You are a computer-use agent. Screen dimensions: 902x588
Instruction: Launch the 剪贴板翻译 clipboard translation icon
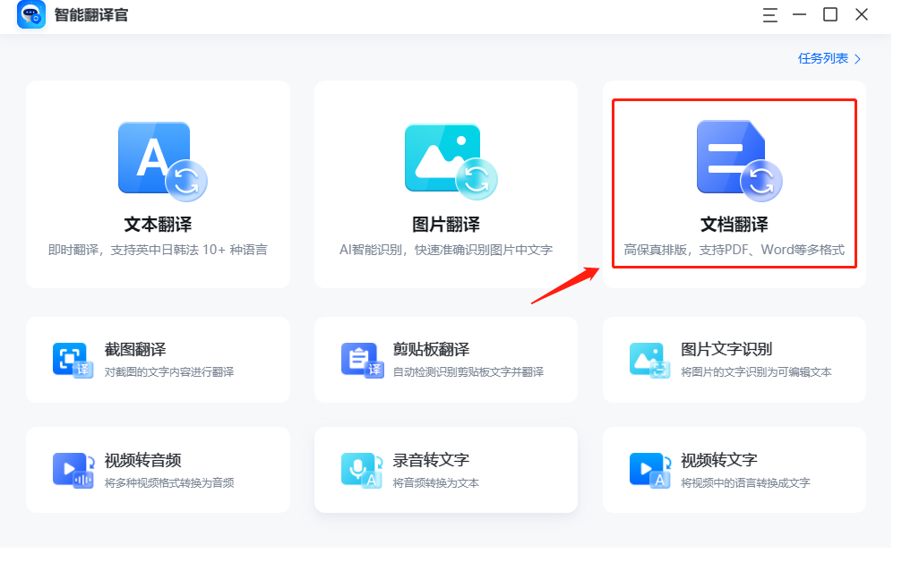click(363, 360)
